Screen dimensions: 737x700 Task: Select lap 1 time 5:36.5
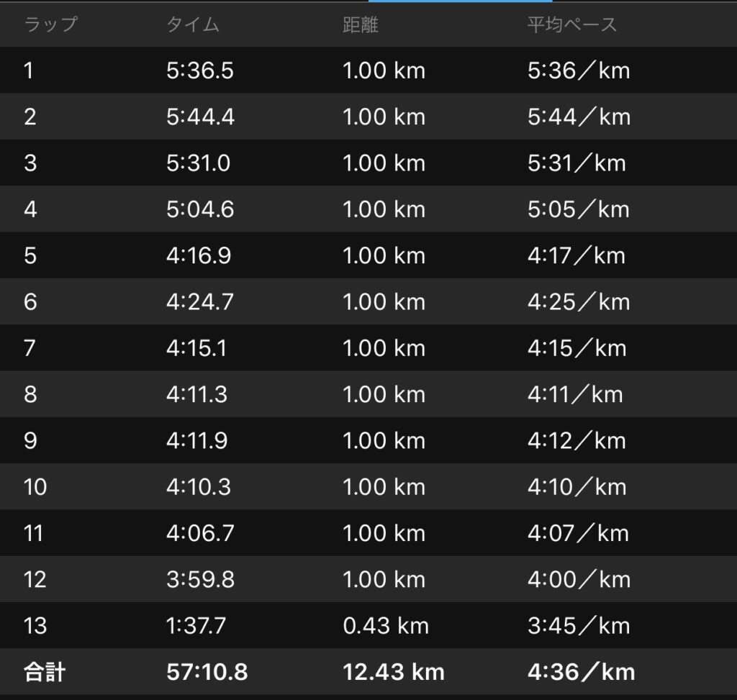[200, 71]
